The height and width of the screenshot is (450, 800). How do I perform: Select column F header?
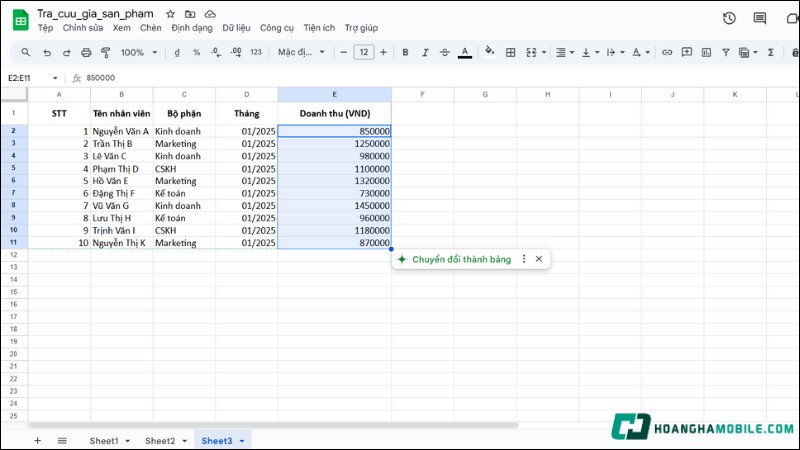click(x=422, y=94)
